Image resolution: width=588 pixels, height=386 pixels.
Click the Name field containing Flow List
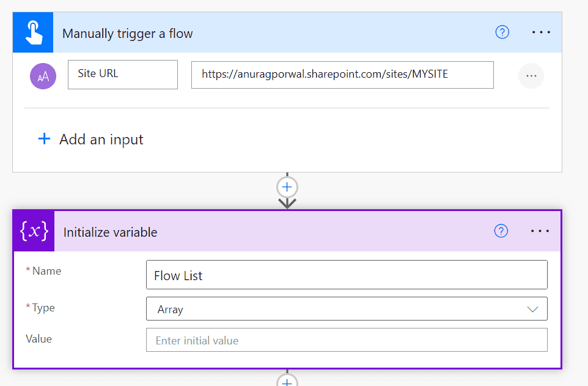346,275
